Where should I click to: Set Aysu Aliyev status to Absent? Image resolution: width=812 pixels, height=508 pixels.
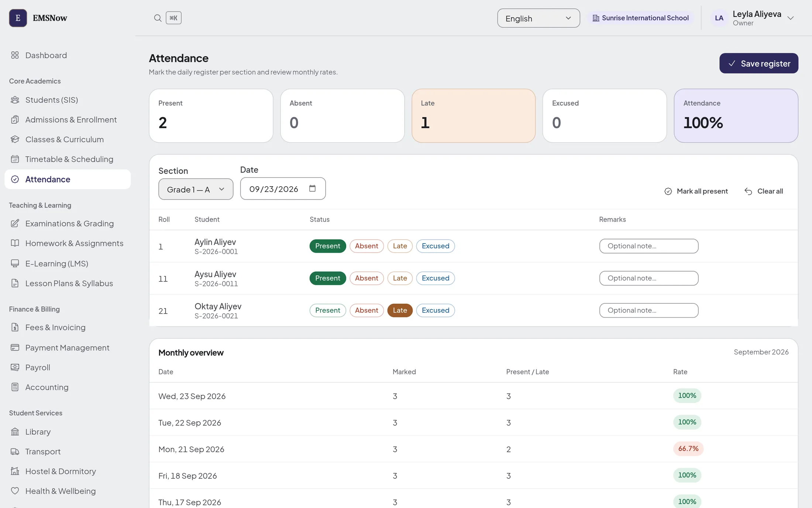pyautogui.click(x=367, y=278)
